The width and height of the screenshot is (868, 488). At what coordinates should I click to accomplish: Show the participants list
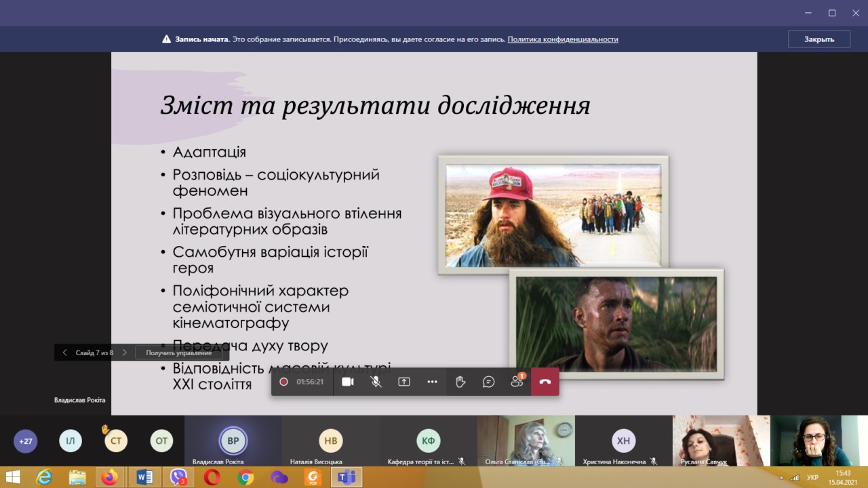pos(517,382)
